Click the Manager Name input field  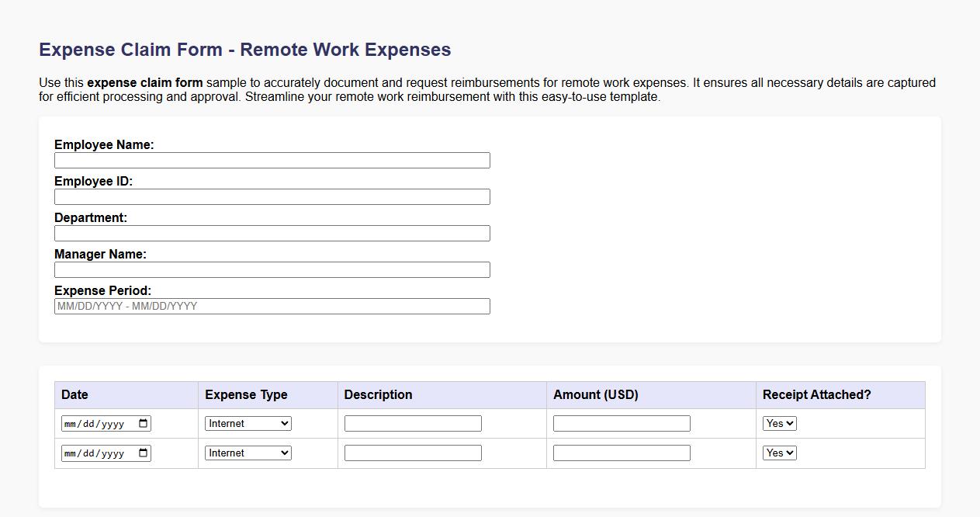272,269
